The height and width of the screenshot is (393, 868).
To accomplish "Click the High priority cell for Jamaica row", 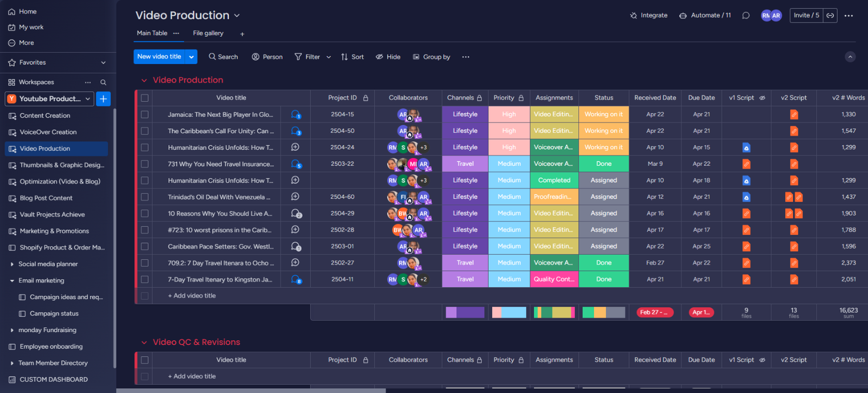I will coord(509,114).
